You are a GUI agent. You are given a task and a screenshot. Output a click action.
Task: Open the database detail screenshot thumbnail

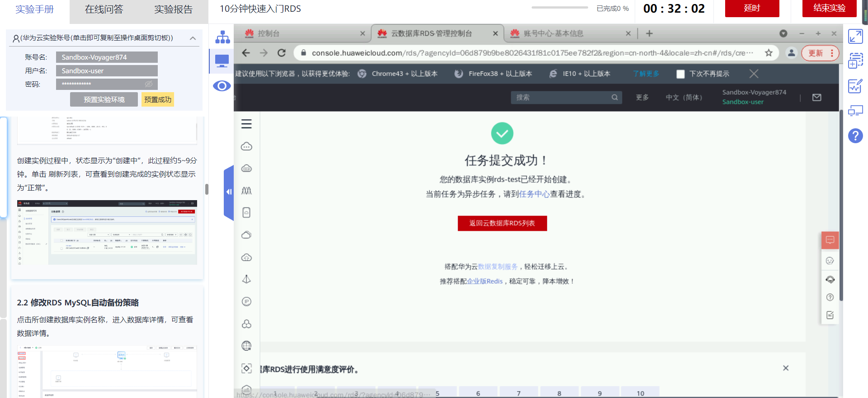click(107, 372)
